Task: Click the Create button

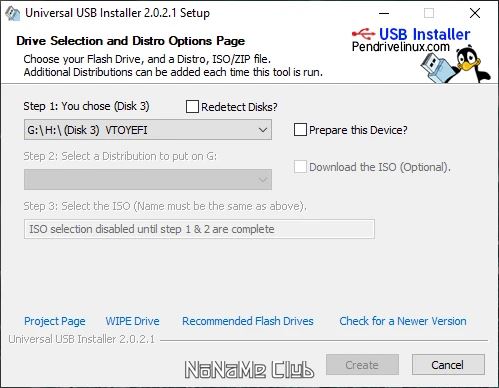Action: click(362, 365)
